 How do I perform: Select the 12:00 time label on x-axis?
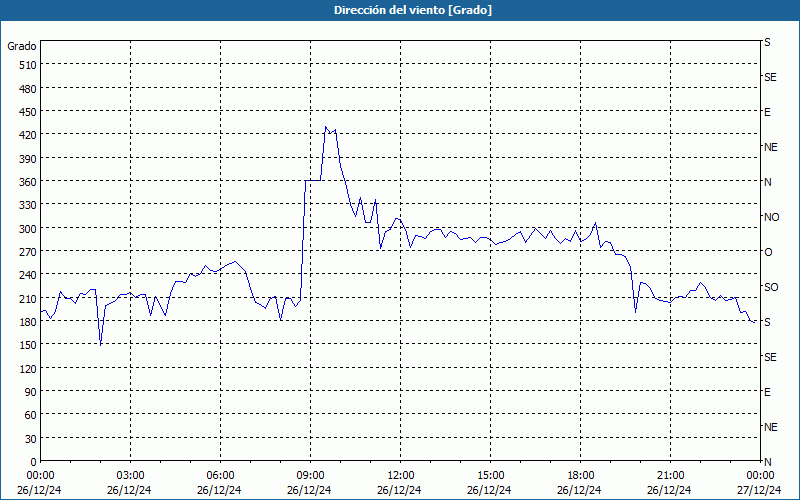[x=401, y=476]
